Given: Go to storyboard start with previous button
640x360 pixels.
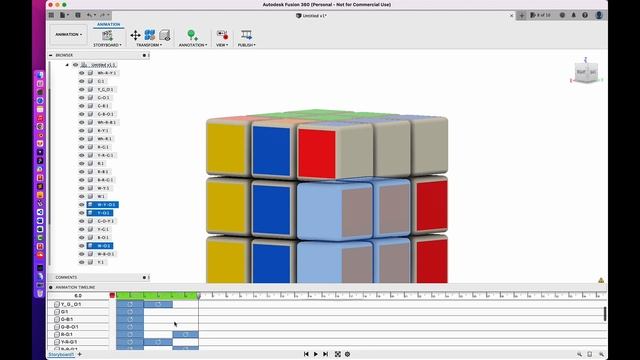Looking at the screenshot, I should pyautogui.click(x=306, y=354).
